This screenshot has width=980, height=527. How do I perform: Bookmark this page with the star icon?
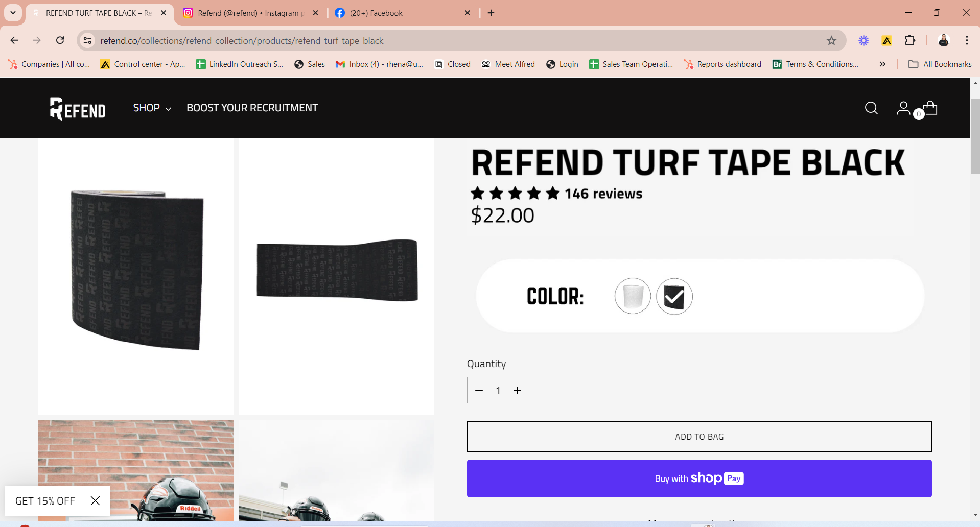click(x=831, y=41)
